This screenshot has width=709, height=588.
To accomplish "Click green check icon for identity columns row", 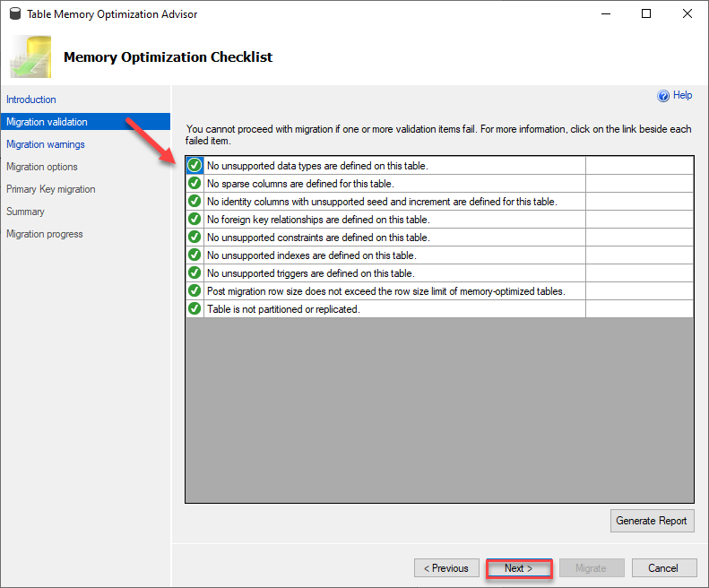I will coord(195,202).
